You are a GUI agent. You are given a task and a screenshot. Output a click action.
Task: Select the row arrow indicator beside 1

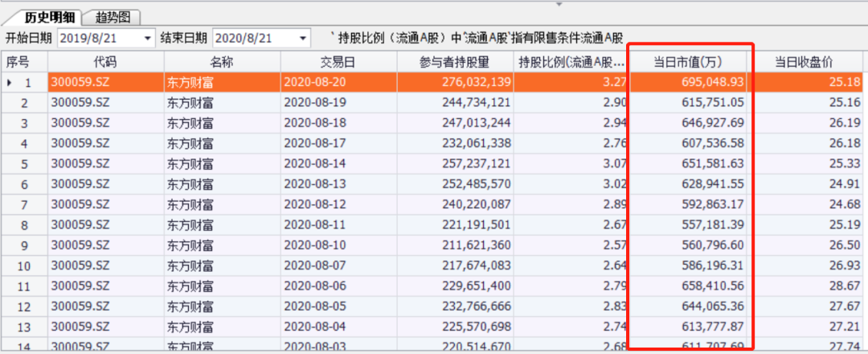click(10, 83)
